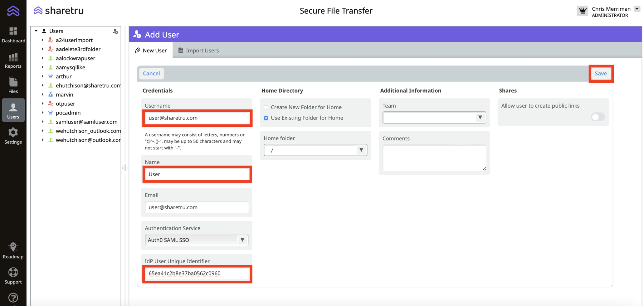
Task: Select Use Existing Folder for Home
Action: [266, 118]
